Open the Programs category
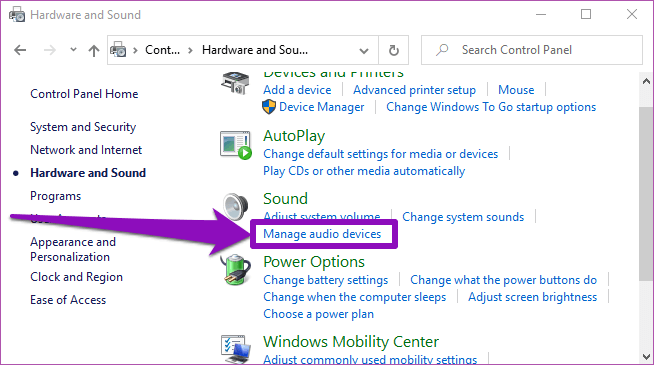 [55, 196]
